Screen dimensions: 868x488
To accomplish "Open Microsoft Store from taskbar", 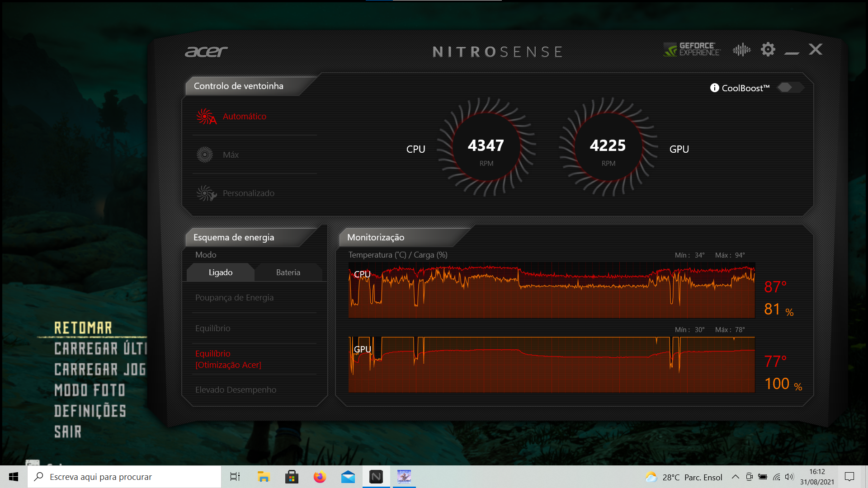I will click(x=292, y=477).
